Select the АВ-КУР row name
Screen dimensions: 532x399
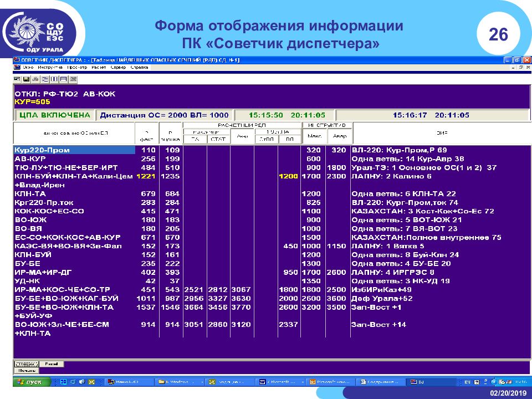pyautogui.click(x=30, y=159)
